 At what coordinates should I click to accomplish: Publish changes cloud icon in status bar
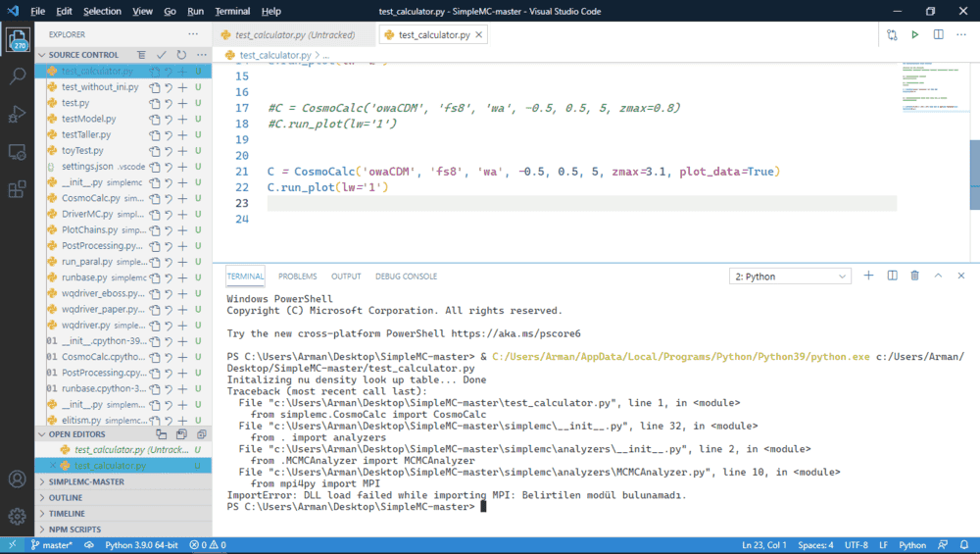89,545
